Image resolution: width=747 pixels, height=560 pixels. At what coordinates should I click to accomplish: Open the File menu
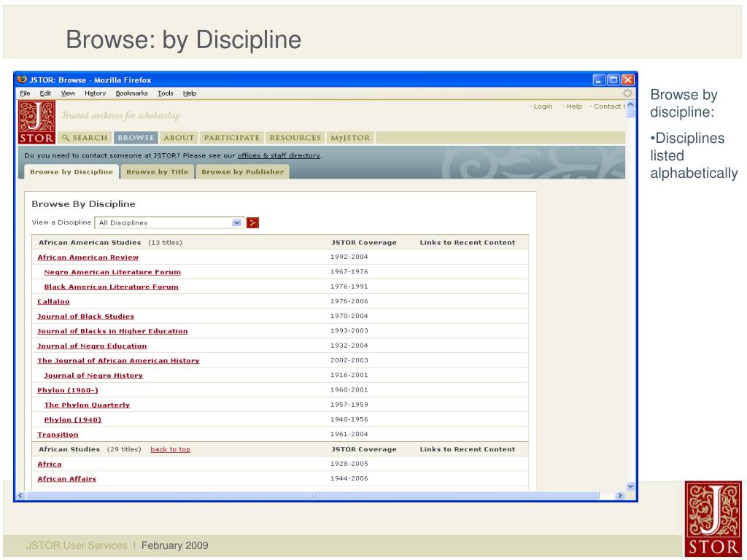point(25,93)
